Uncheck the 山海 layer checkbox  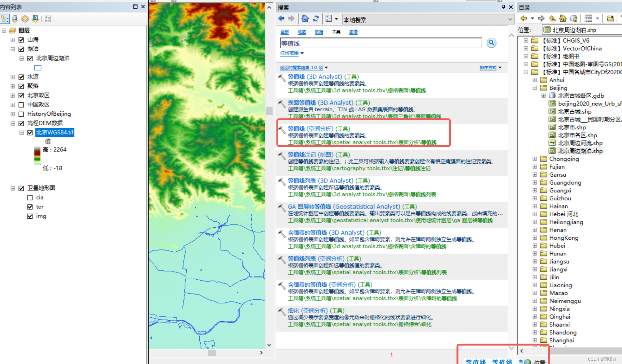(x=21, y=40)
